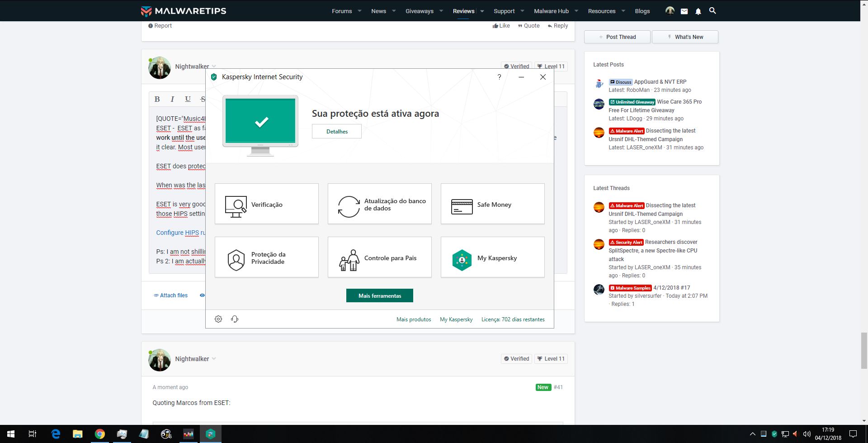Open Task View on the taskbar

click(x=33, y=434)
